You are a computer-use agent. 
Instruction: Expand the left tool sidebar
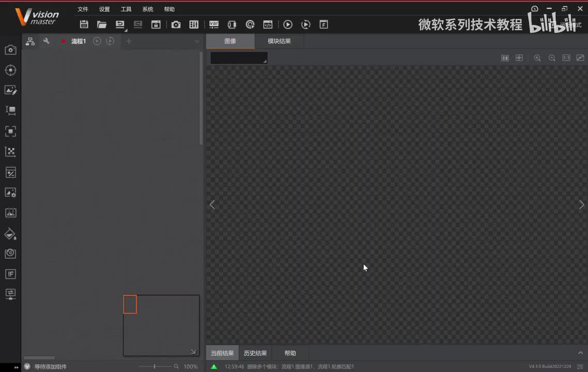point(16,367)
